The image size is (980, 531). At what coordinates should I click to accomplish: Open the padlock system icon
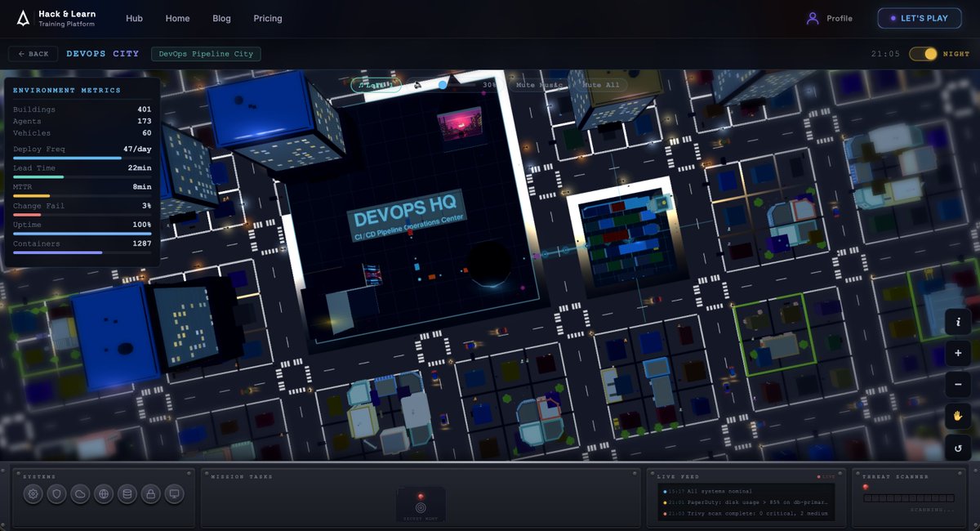click(x=150, y=493)
